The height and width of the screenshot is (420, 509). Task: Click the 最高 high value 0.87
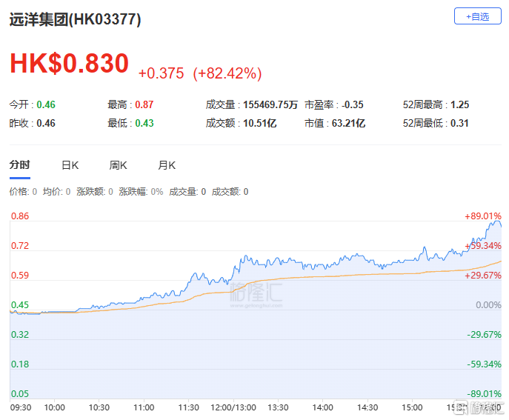pyautogui.click(x=144, y=104)
